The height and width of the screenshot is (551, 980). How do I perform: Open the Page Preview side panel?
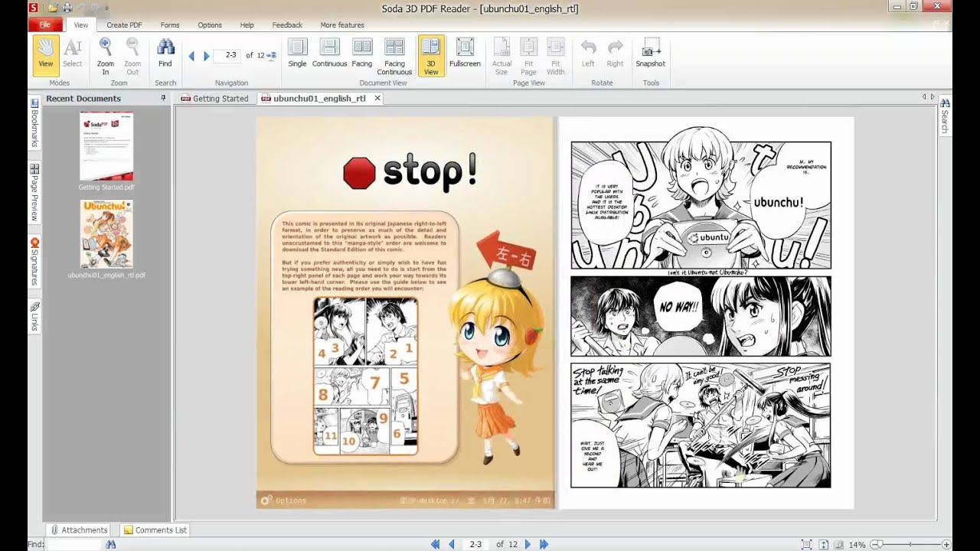[34, 193]
